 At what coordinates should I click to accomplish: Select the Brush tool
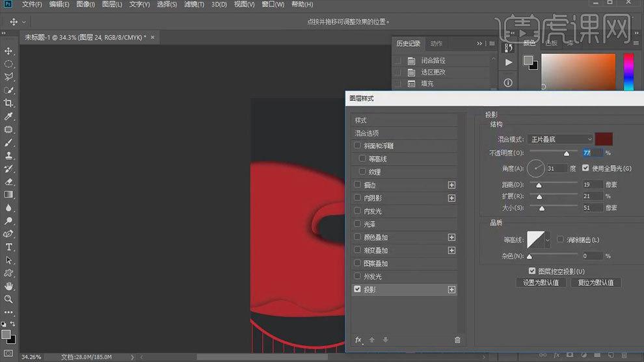point(8,142)
